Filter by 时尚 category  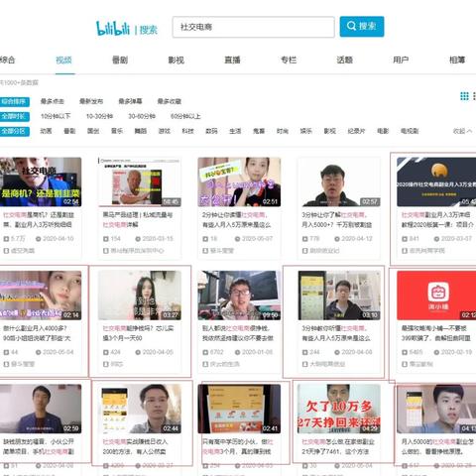tap(283, 131)
